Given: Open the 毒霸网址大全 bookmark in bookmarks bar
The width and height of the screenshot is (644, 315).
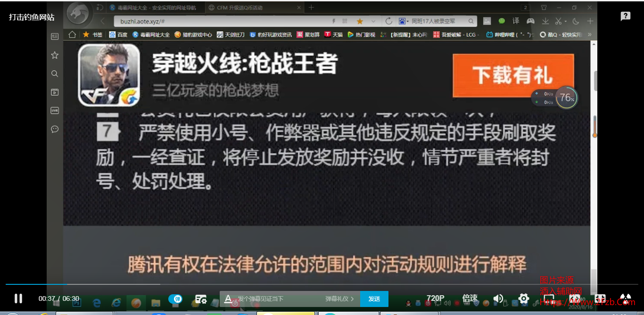Looking at the screenshot, I should (x=151, y=34).
